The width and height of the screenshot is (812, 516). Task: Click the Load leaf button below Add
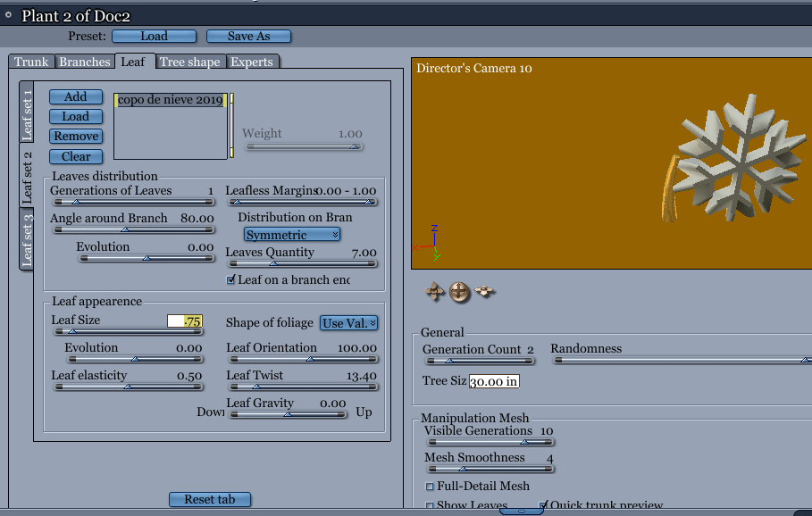76,116
